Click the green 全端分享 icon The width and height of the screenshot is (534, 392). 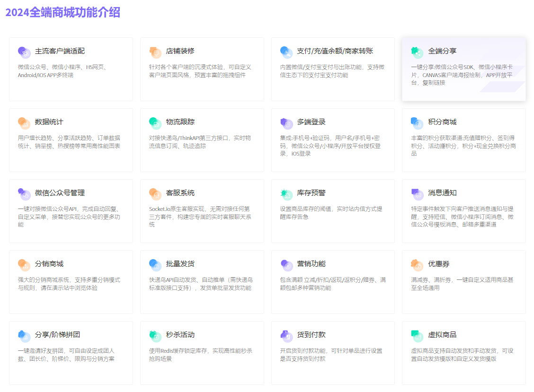pyautogui.click(x=417, y=52)
